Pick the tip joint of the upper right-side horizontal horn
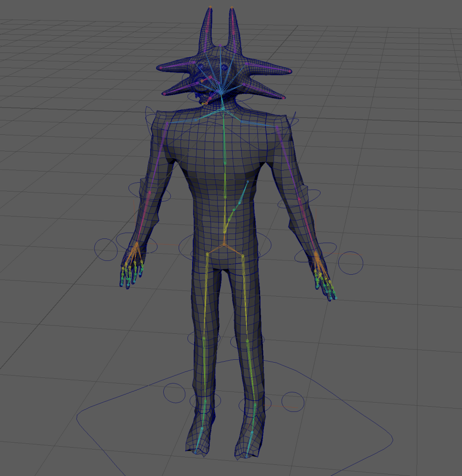Viewport: 462px width, 476px height. click(290, 71)
